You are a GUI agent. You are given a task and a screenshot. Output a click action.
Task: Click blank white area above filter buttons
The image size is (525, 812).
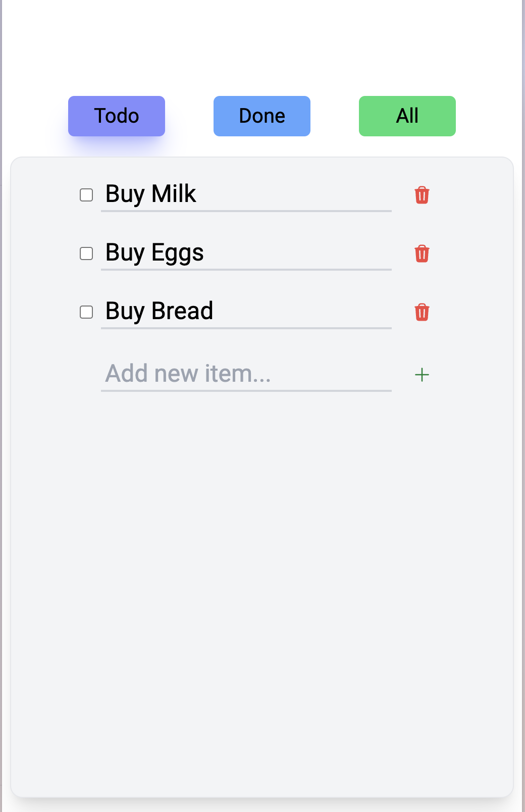point(261,45)
